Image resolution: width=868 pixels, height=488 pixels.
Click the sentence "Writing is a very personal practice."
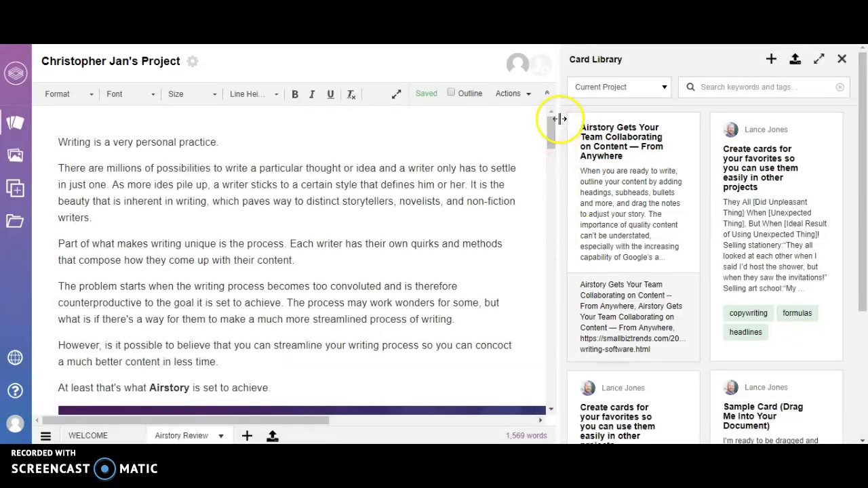(138, 142)
